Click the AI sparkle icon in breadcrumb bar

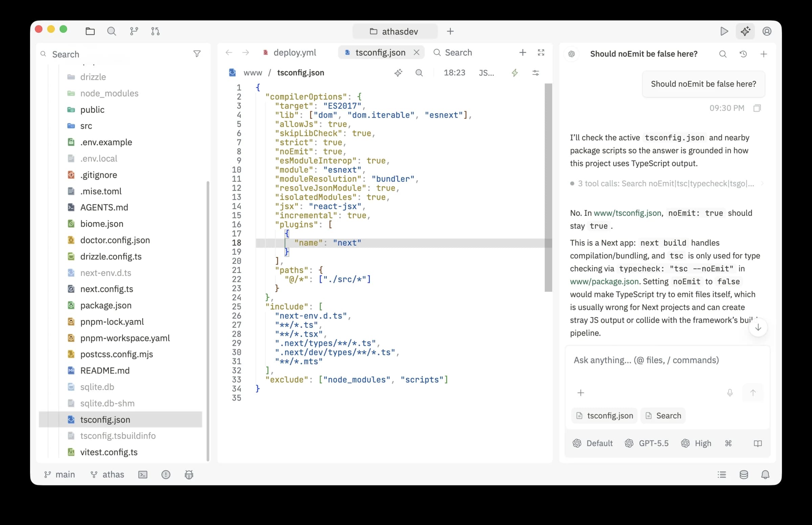(398, 73)
